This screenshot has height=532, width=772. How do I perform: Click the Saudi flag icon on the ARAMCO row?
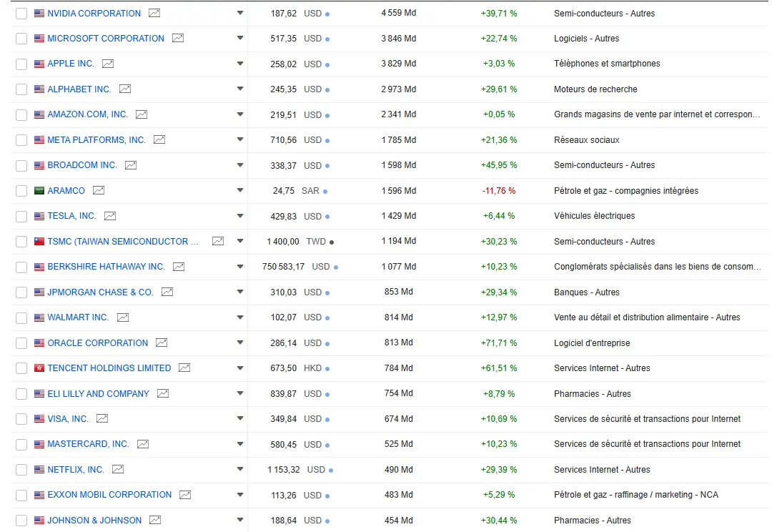point(39,191)
